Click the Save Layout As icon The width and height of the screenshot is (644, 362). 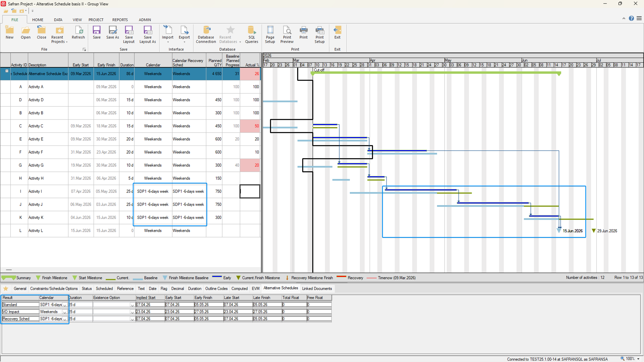[x=148, y=30]
